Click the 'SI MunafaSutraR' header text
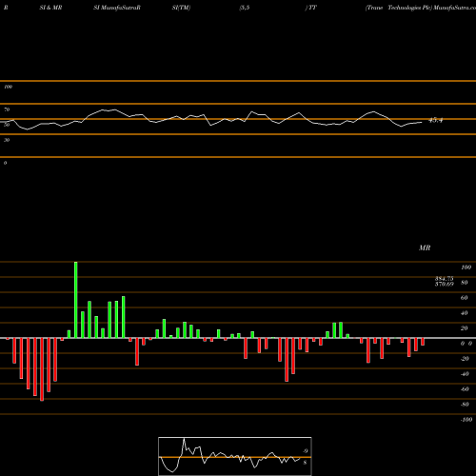Image resolution: width=476 pixels, height=476 pixels. [x=117, y=8]
